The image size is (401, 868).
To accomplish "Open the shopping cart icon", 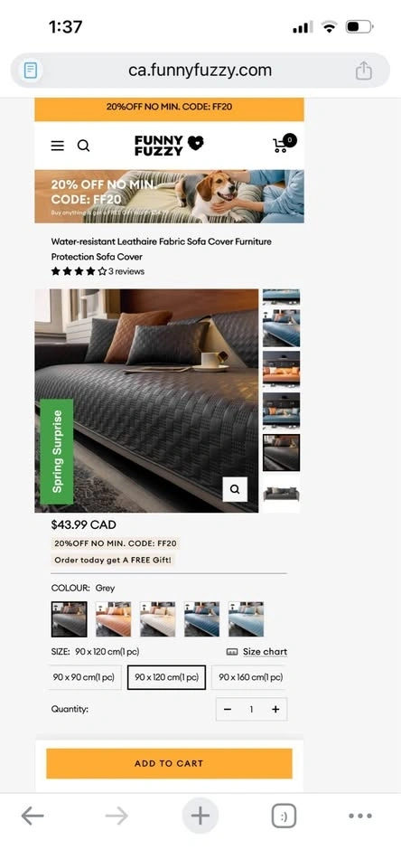I will click(x=284, y=144).
